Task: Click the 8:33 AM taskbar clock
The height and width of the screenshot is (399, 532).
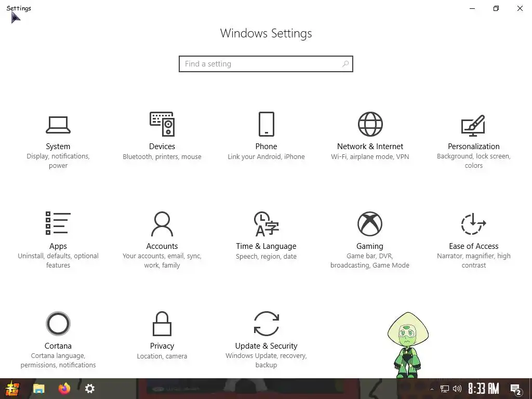Action: [484, 389]
